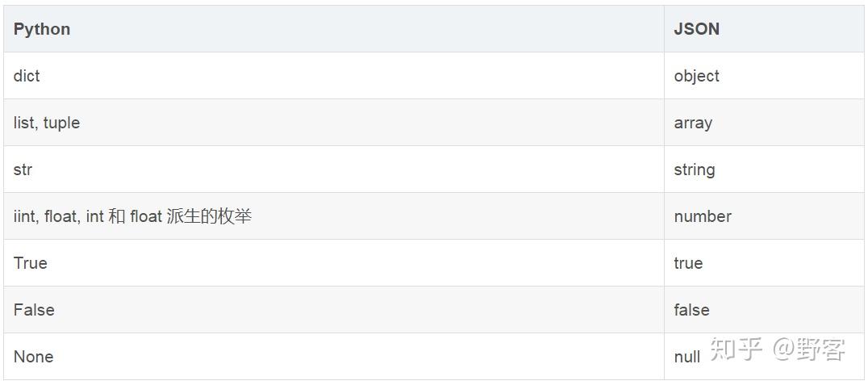The image size is (868, 385).
Task: Click the 知乎 watermark logo text
Action: point(734,349)
